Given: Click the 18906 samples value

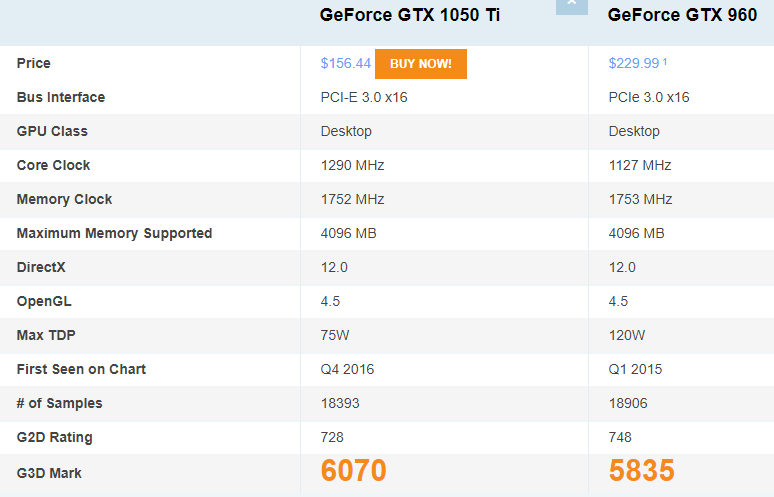Looking at the screenshot, I should point(629,403).
